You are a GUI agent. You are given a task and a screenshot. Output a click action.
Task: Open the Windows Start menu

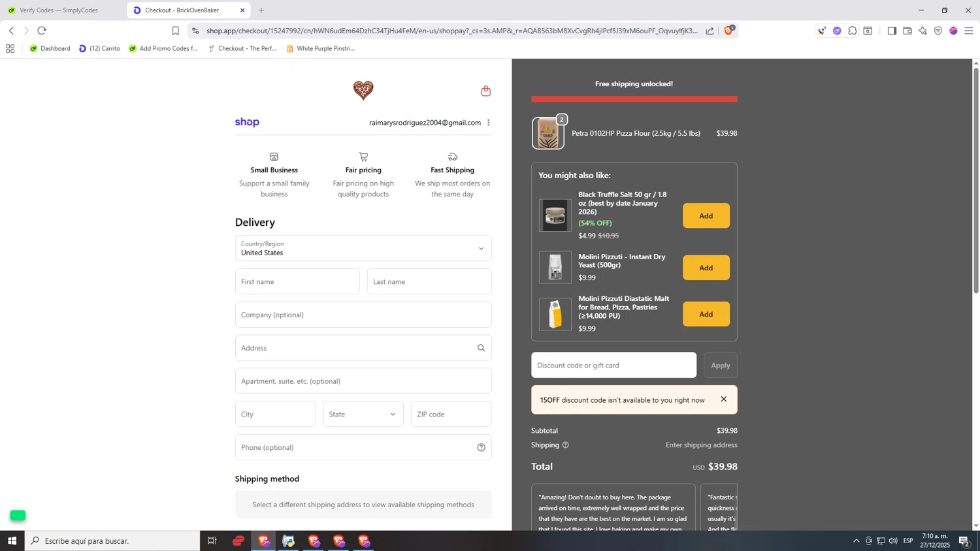click(x=12, y=541)
